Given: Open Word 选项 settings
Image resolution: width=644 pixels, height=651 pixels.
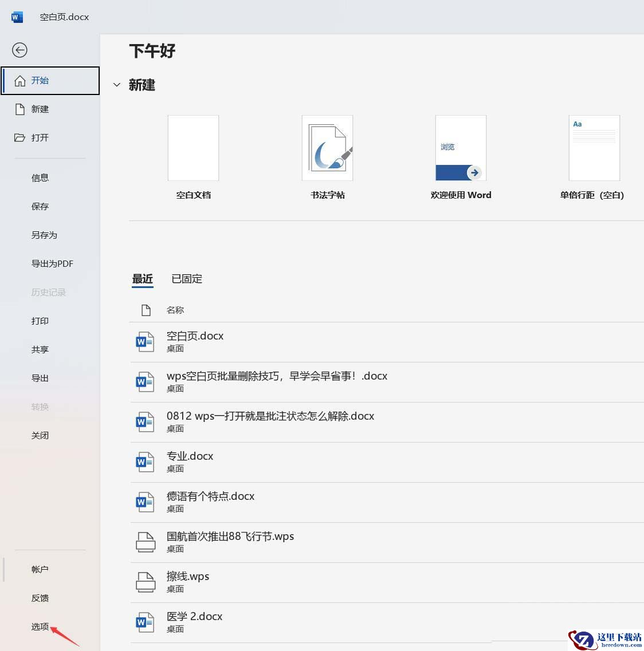Looking at the screenshot, I should (x=40, y=626).
